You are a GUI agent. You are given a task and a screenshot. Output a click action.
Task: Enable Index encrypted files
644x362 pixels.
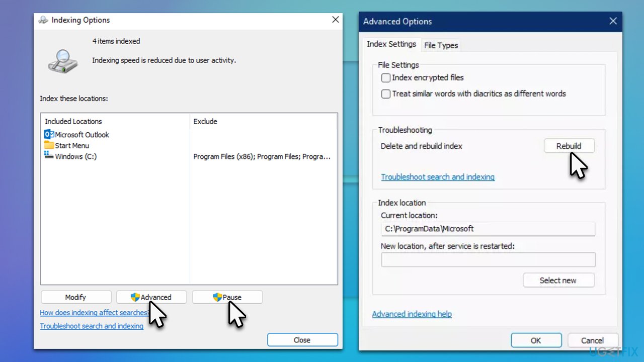[385, 78]
